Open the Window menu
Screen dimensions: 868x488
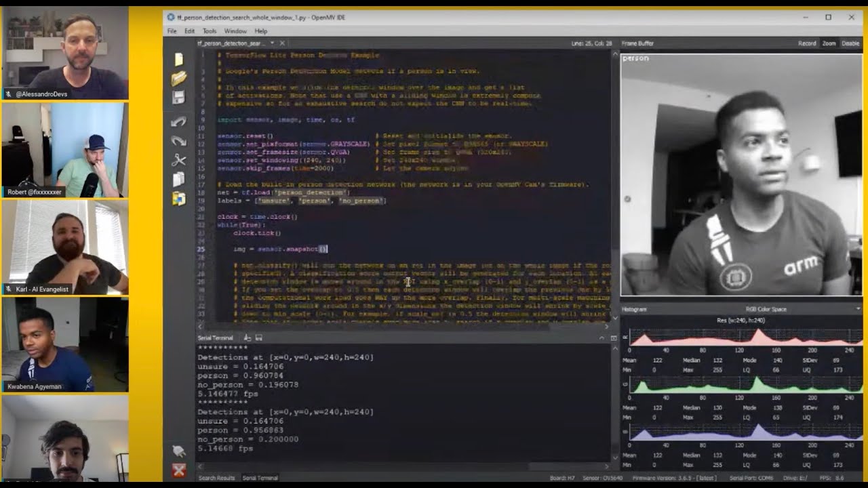(x=235, y=31)
